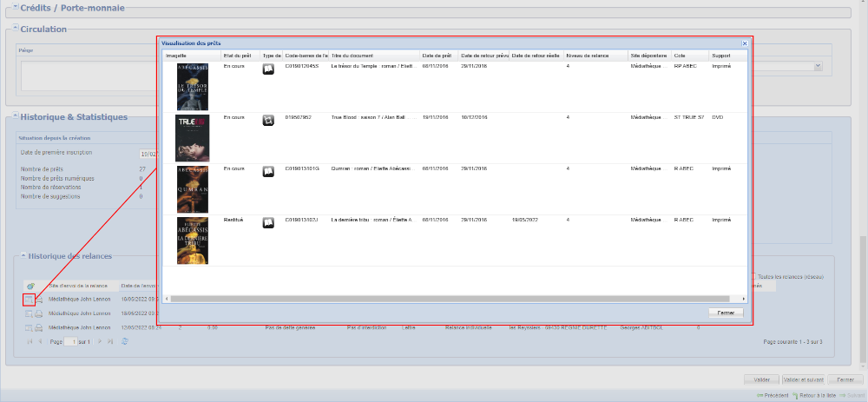Viewport: 868px width, 402px height.
Task: Collapse the Historique des relances section
Action: 23,256
